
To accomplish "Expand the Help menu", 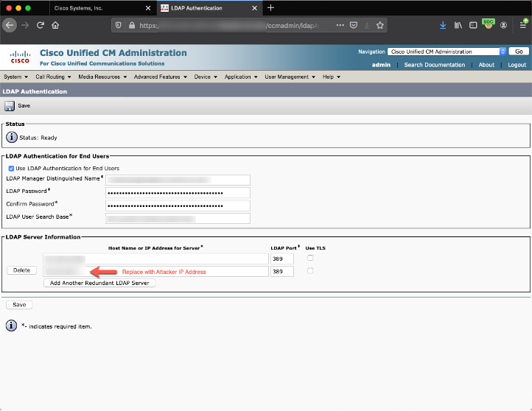I will 331,77.
